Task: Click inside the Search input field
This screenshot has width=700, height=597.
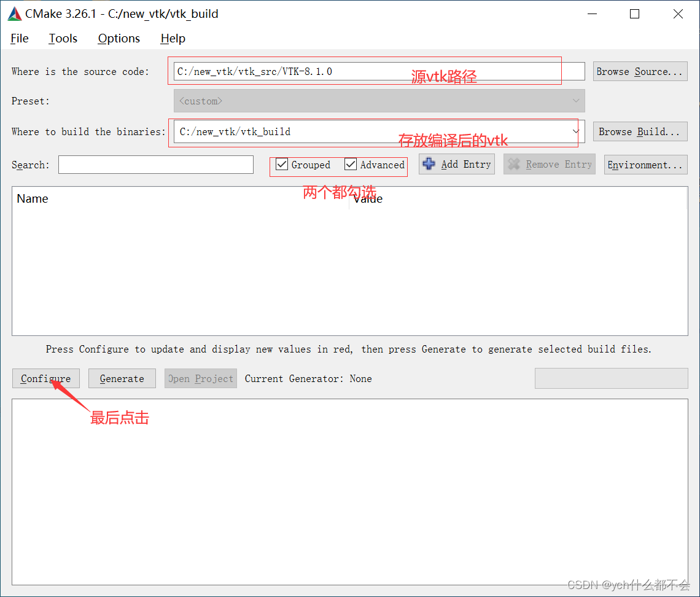Action: [x=155, y=164]
